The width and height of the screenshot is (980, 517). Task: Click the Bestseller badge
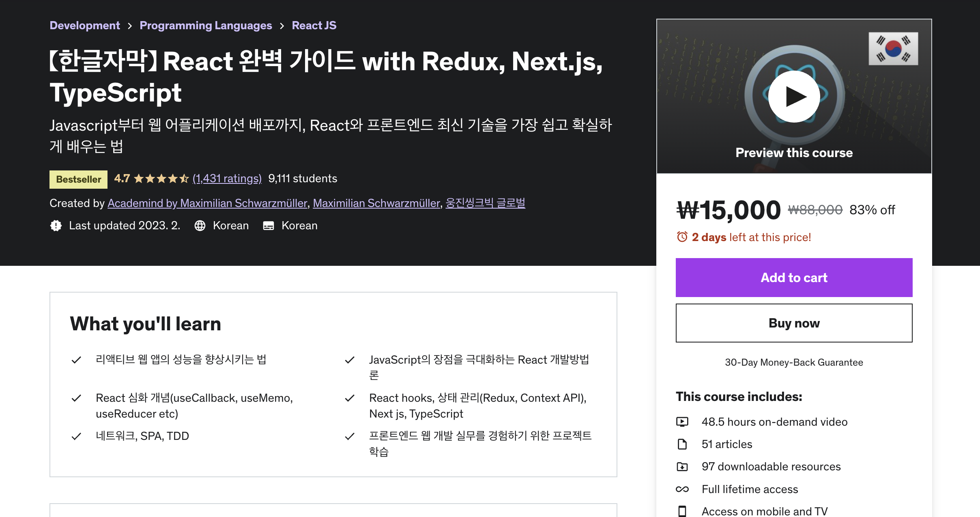(78, 179)
